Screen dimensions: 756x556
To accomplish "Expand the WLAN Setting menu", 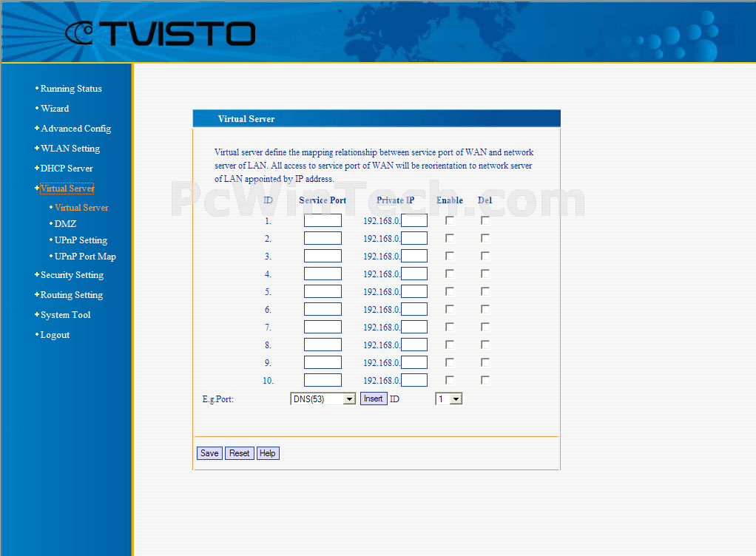I will (70, 149).
